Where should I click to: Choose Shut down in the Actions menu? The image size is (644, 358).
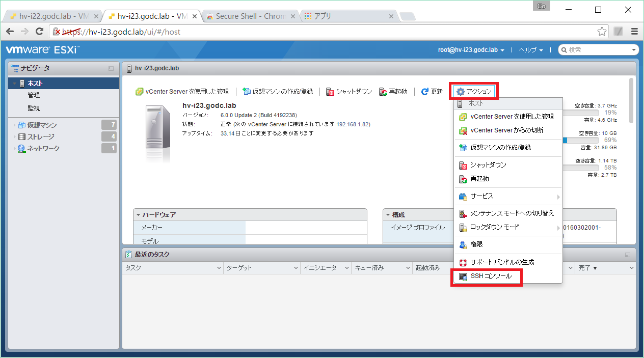[x=508, y=166]
